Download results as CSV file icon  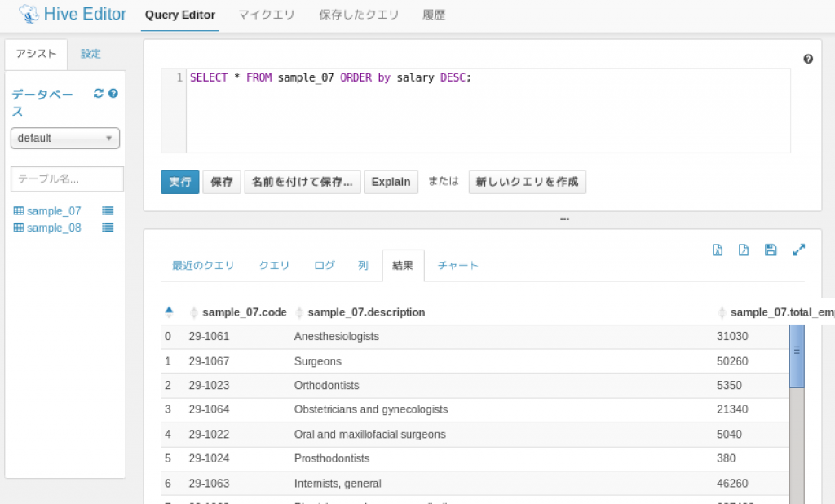[744, 250]
